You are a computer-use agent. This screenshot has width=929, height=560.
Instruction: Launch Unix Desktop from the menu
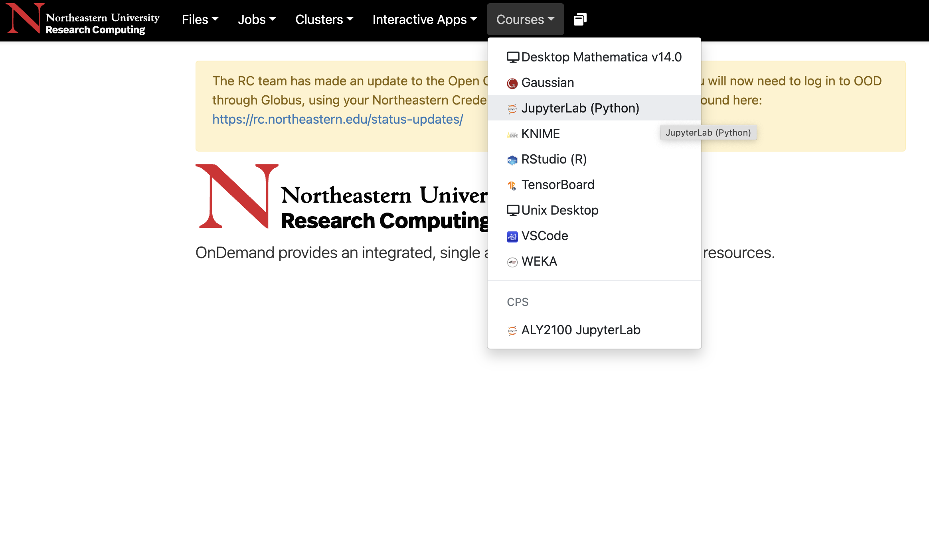click(x=594, y=210)
